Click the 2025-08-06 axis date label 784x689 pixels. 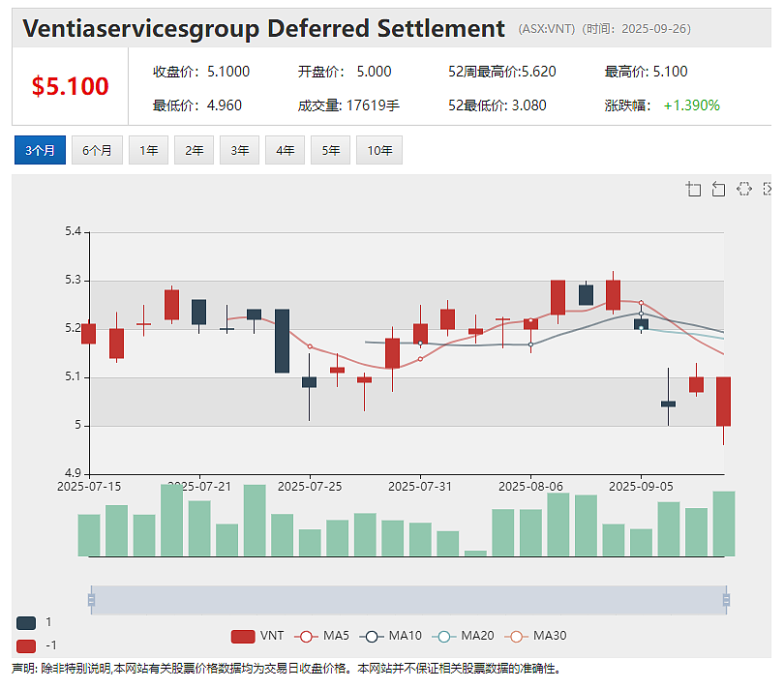(x=531, y=487)
